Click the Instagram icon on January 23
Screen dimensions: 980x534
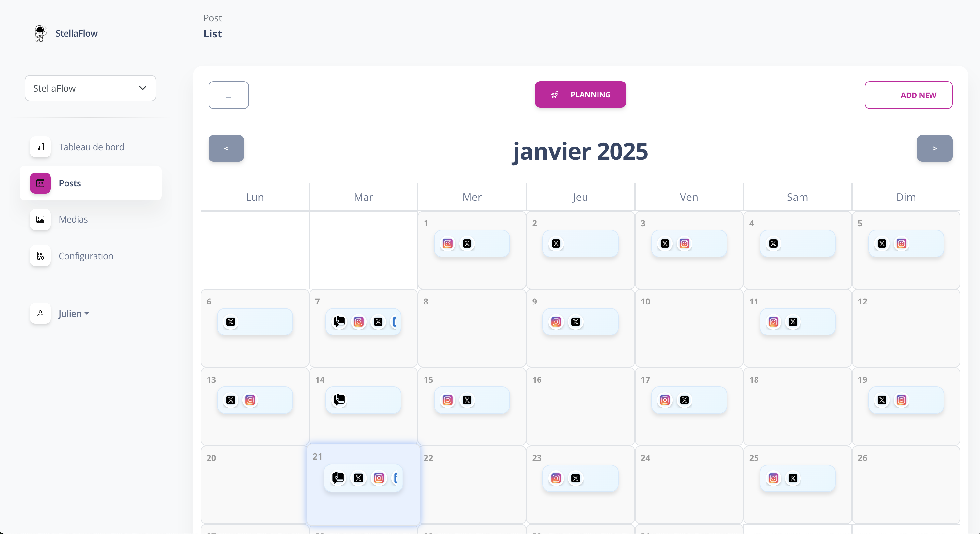click(x=556, y=478)
